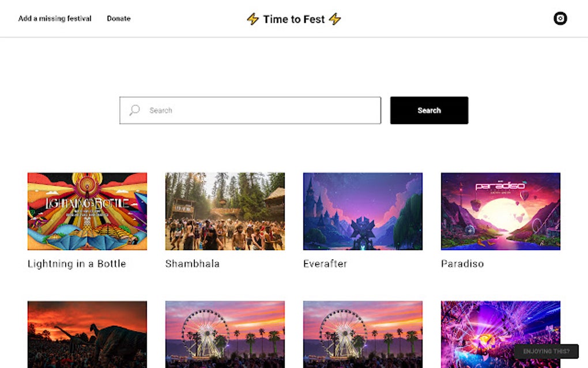Open the Lightning in a Bottle thumbnail
Image resolution: width=588 pixels, height=368 pixels.
point(87,211)
